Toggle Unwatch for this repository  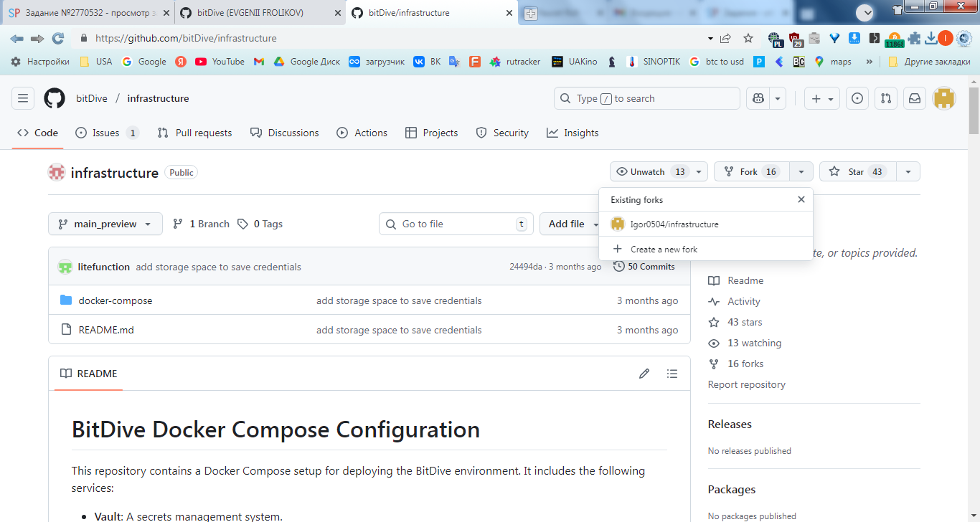(x=649, y=171)
